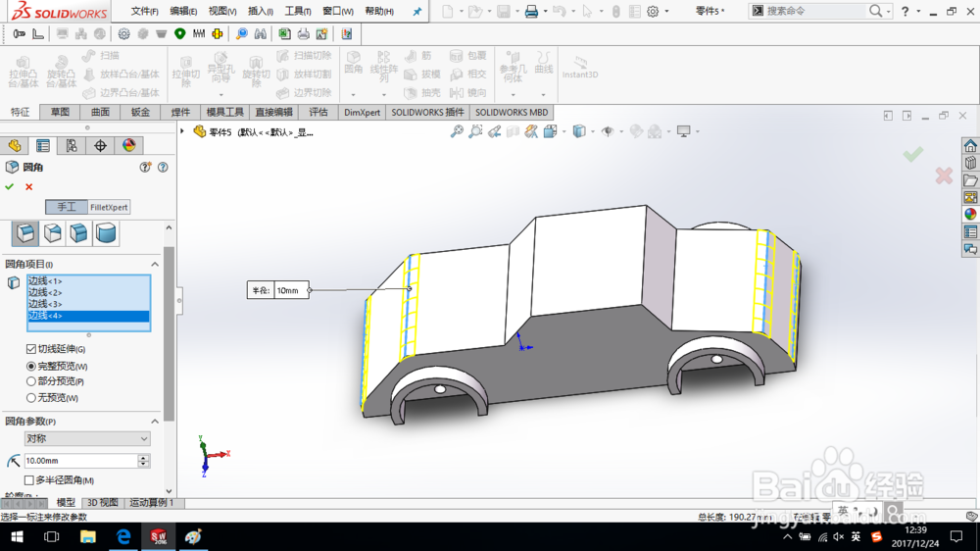Image resolution: width=980 pixels, height=551 pixels.
Task: Select the 手工 Manual fillet mode button
Action: pos(67,207)
